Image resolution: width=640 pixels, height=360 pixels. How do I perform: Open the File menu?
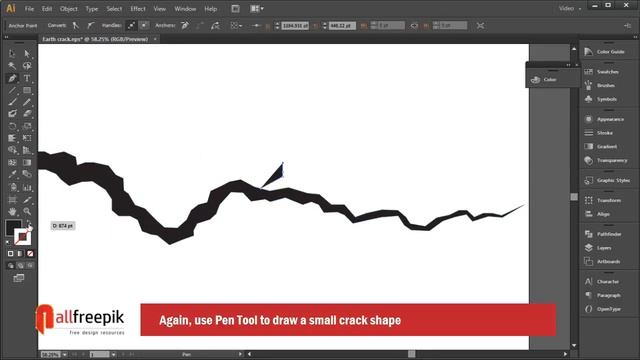[x=29, y=9]
